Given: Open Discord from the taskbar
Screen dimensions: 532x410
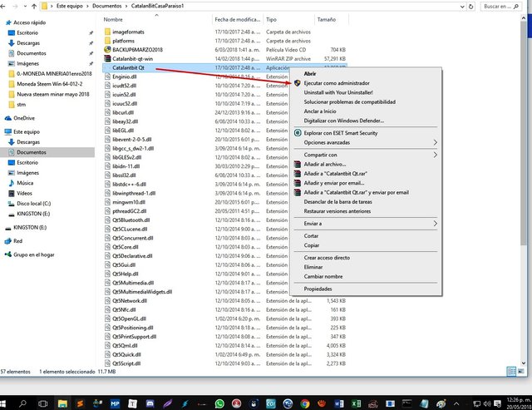Looking at the screenshot, I should tap(150, 403).
